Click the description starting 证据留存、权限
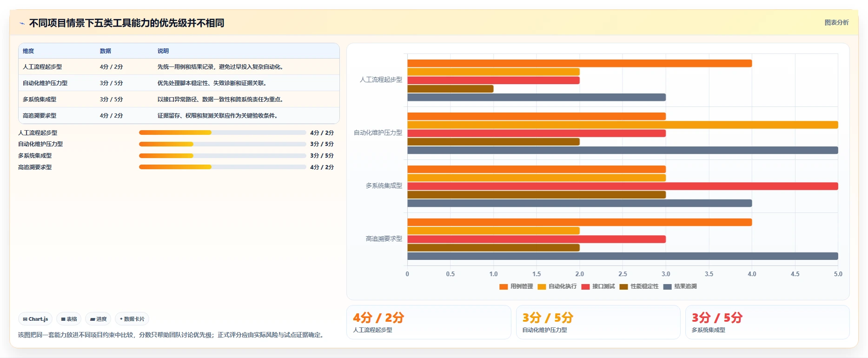The image size is (868, 358). point(218,116)
